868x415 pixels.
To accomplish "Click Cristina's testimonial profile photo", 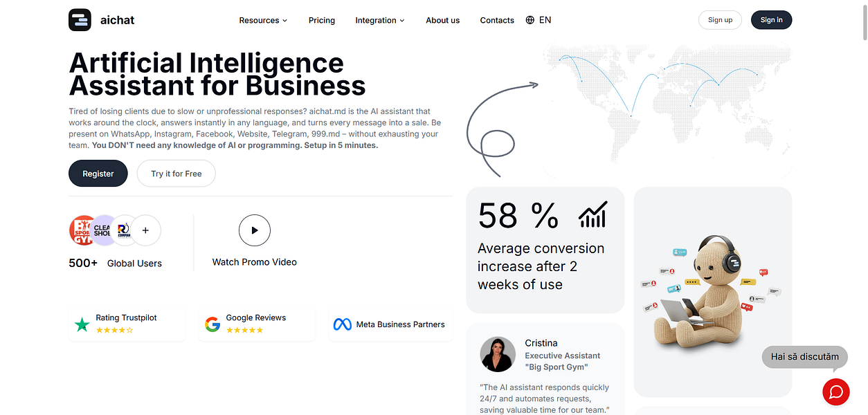I will [498, 354].
